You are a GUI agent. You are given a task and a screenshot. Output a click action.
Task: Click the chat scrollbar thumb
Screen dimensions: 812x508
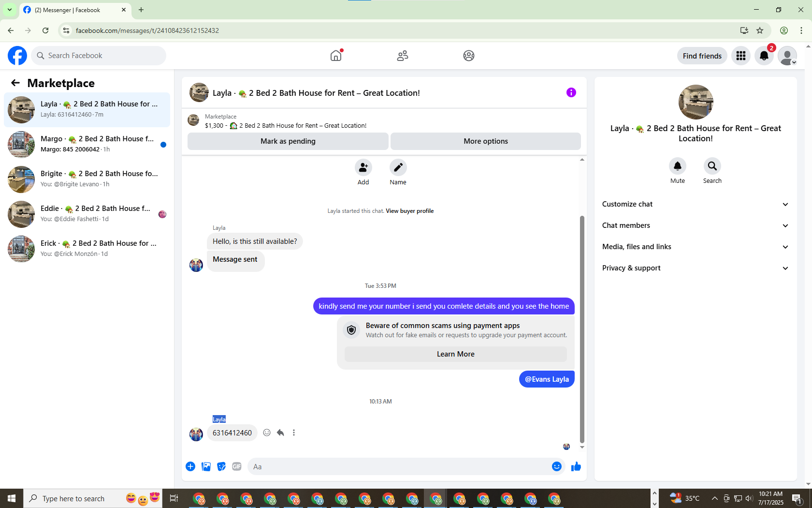click(582, 329)
